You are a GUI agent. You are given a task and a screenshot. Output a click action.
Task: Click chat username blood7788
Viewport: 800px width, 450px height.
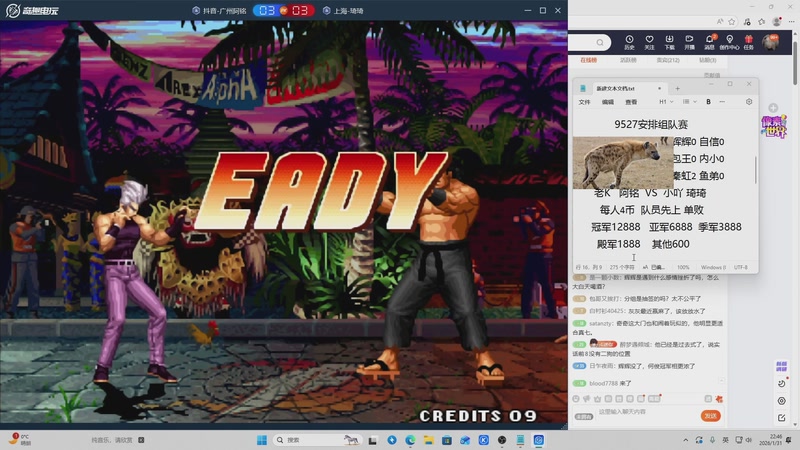603,383
